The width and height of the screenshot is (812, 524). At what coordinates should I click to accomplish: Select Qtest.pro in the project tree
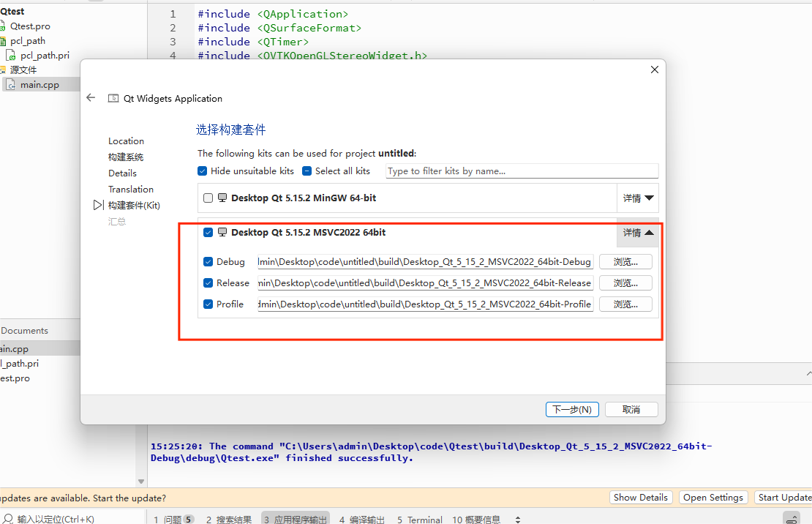click(x=30, y=26)
